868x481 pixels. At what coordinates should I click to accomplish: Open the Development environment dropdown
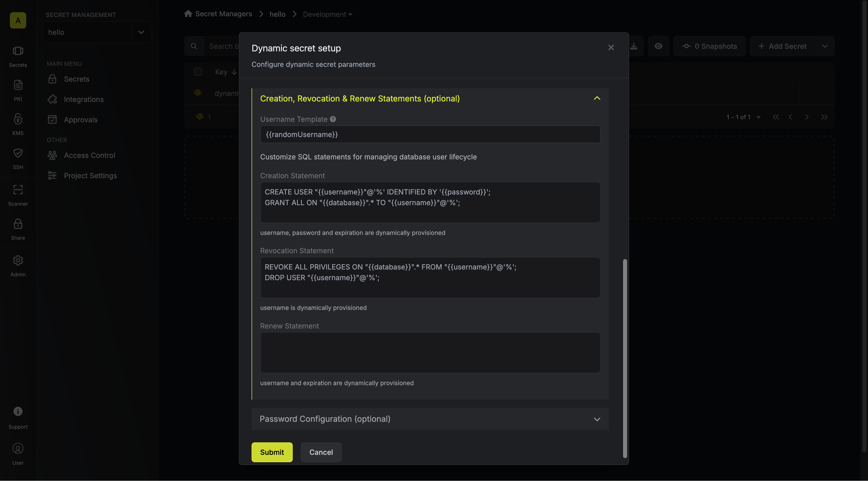tap(328, 14)
